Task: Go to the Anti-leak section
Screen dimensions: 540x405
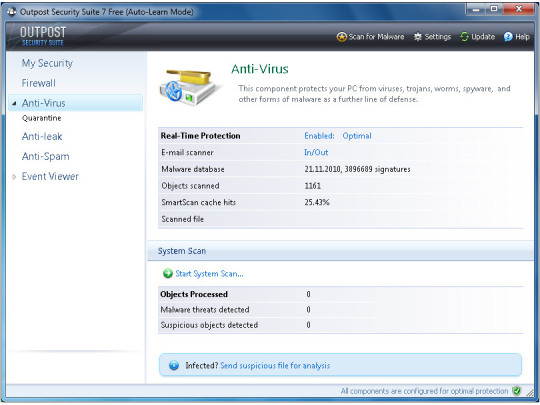Action: pos(42,136)
